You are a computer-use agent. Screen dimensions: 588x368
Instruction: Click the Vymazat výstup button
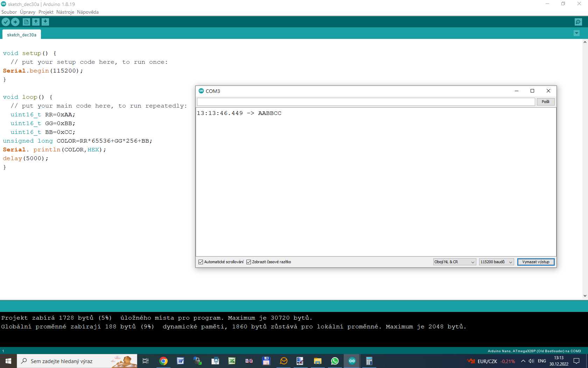[x=535, y=262]
